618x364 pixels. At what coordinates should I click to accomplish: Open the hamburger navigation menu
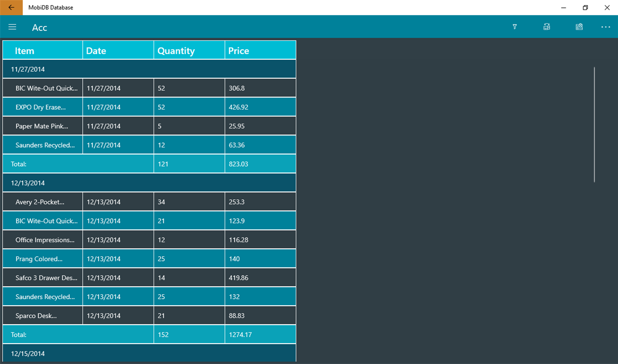[12, 27]
